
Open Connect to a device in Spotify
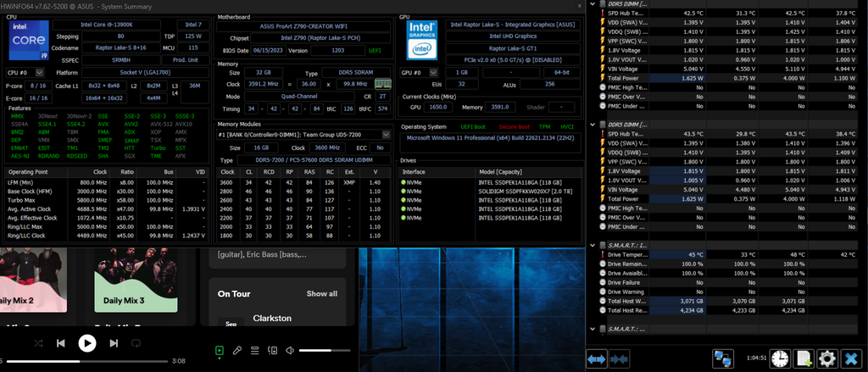tap(272, 351)
